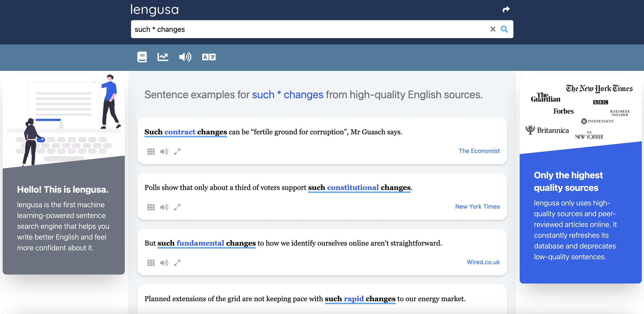The height and width of the screenshot is (314, 644).
Task: Click the Britannica logo
Action: click(547, 130)
